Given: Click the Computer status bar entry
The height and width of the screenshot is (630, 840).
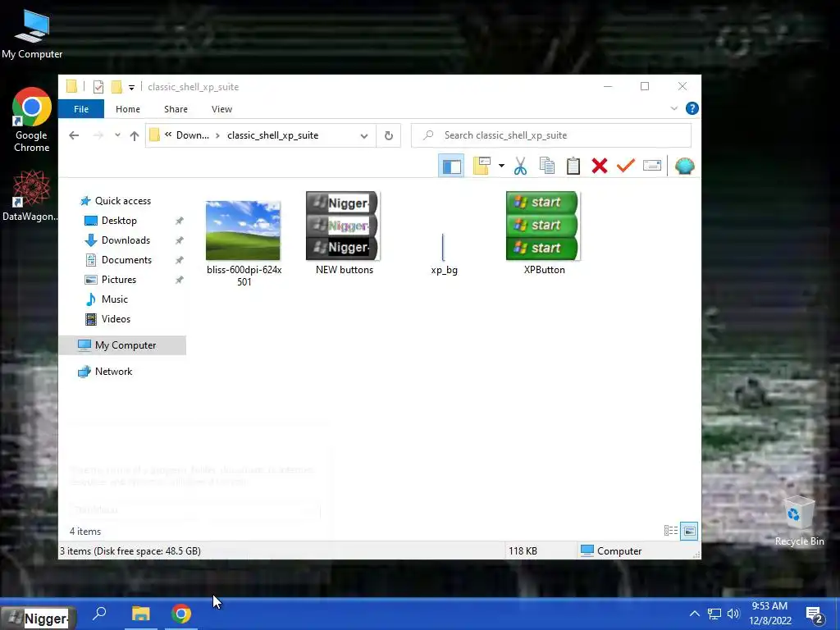Looking at the screenshot, I should pyautogui.click(x=611, y=551).
